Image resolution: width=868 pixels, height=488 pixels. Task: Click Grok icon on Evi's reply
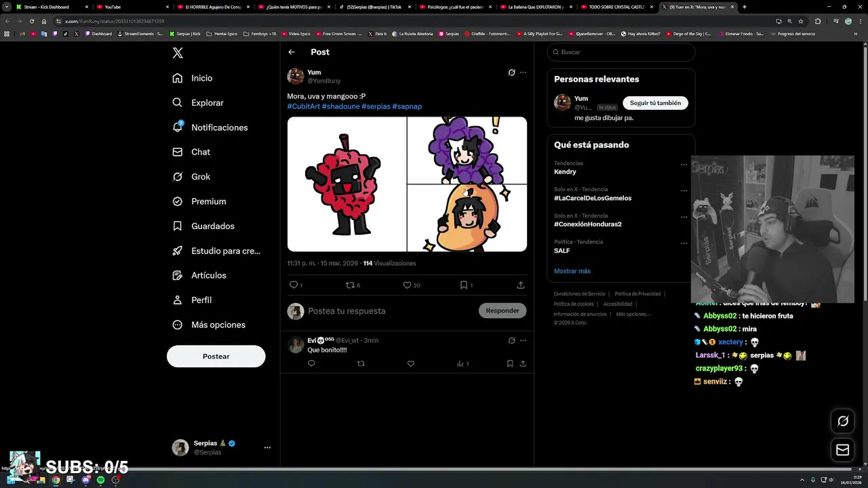coord(512,341)
